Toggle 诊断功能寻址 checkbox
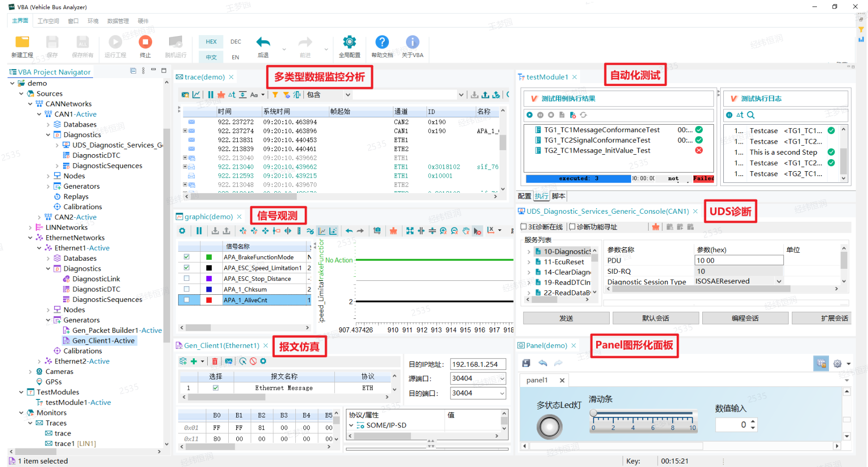The height and width of the screenshot is (467, 868). tap(572, 227)
